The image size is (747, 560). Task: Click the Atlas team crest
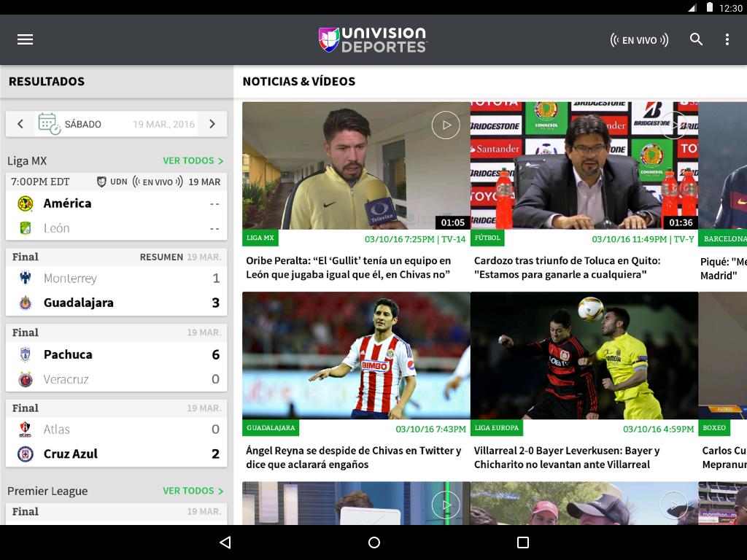[x=26, y=429]
